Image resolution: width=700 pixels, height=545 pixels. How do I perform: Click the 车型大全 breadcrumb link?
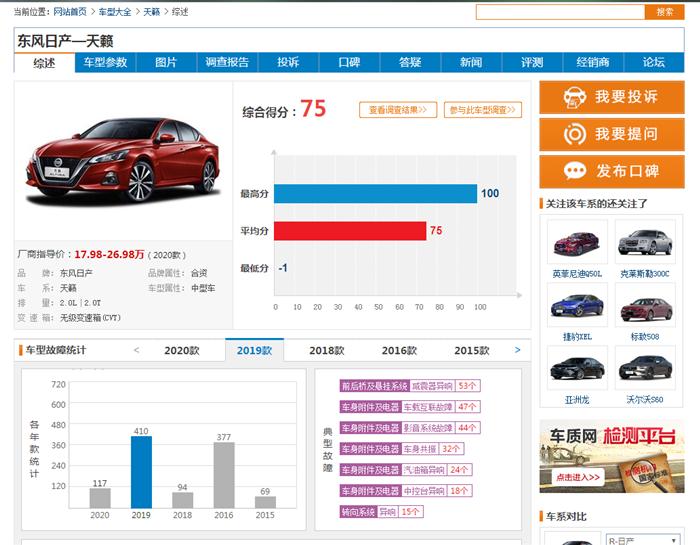coord(115,12)
